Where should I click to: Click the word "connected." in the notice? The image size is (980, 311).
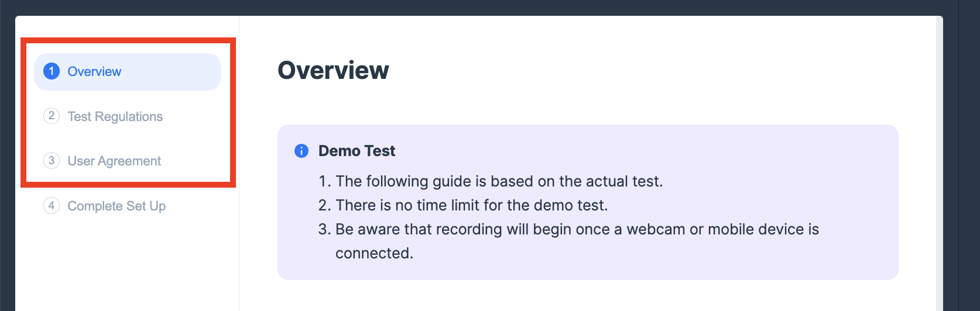tap(374, 253)
